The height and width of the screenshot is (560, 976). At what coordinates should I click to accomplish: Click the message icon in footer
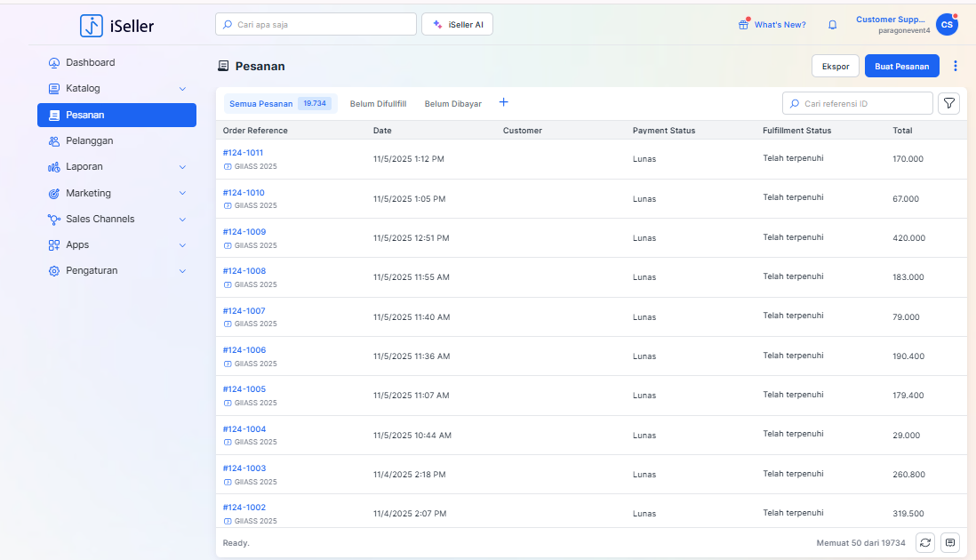950,542
